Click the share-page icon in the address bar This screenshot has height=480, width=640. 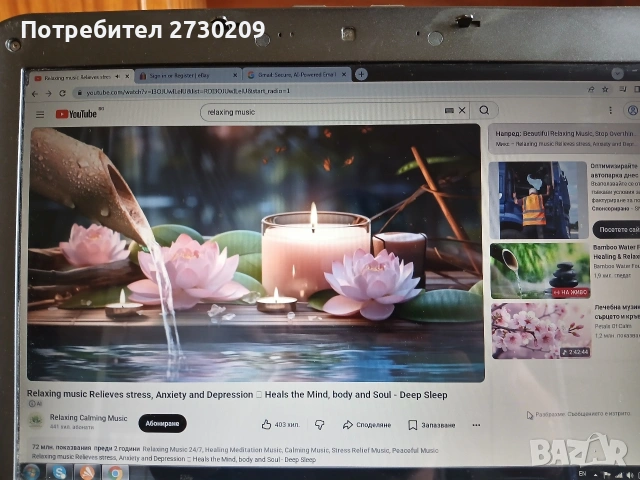[x=591, y=89]
